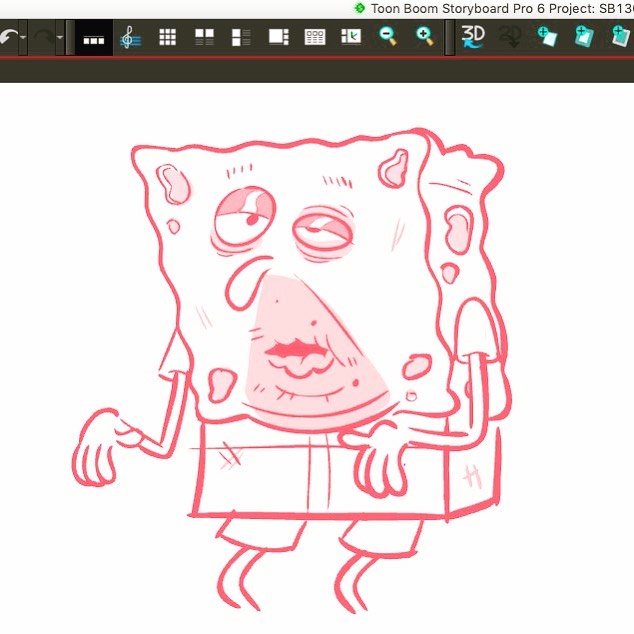Select the Horizontal workspace two-panel icon
The width and height of the screenshot is (634, 634).
click(x=204, y=37)
